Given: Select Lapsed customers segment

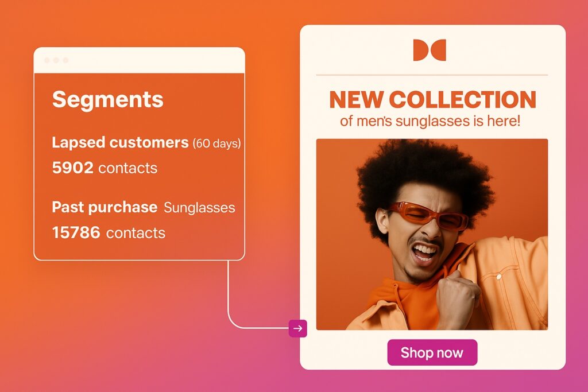Looking at the screenshot, I should coord(120,142).
